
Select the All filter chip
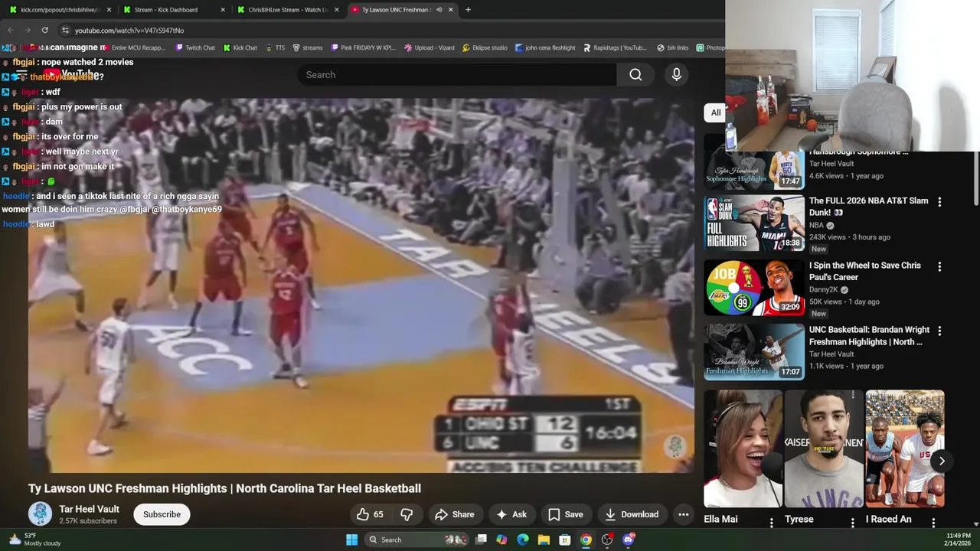tap(715, 112)
